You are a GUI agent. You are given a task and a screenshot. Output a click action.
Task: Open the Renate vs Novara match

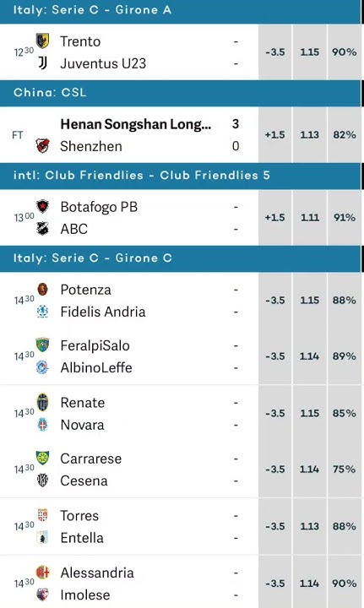[x=129, y=413]
